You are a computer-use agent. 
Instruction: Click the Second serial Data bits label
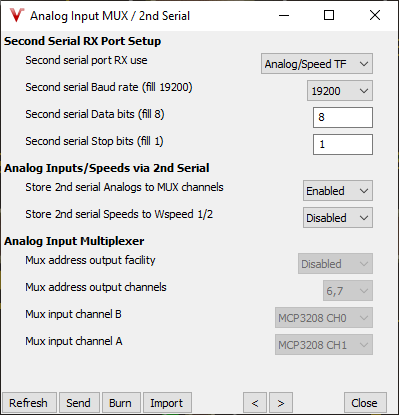click(95, 114)
